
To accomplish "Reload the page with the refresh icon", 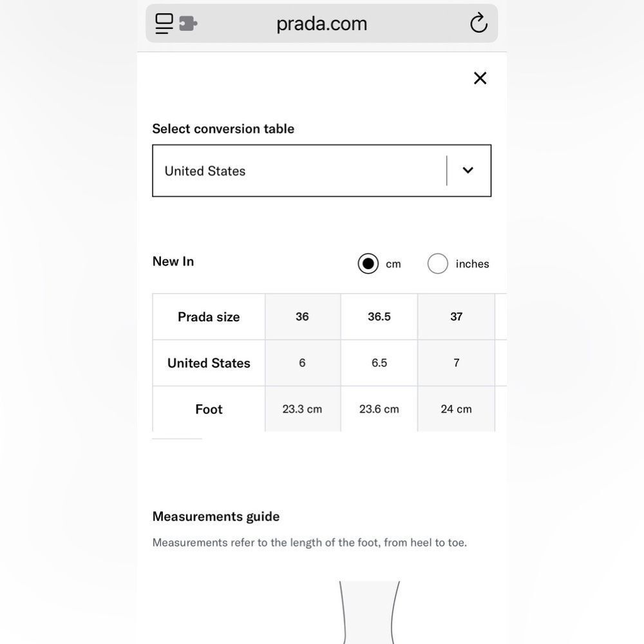I will 478,23.
